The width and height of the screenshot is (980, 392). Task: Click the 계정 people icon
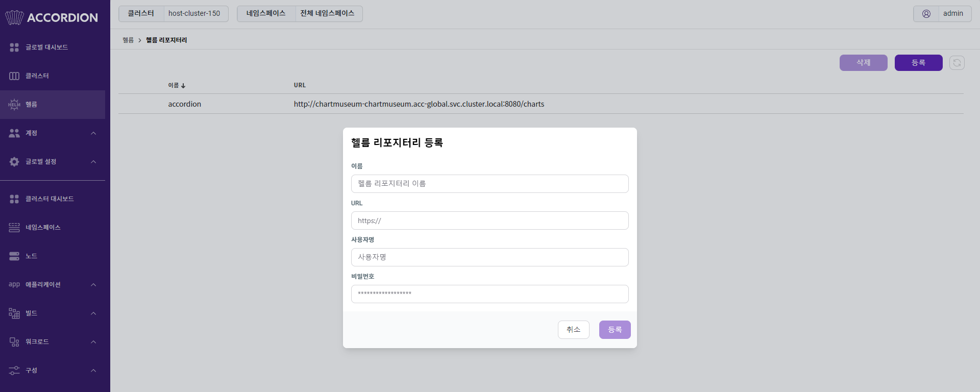(14, 133)
